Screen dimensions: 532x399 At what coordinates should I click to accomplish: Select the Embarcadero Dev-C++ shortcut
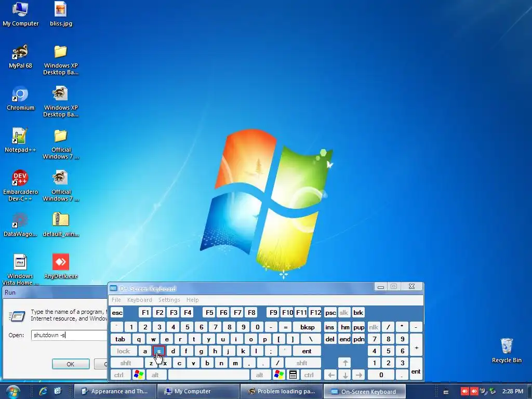20,186
